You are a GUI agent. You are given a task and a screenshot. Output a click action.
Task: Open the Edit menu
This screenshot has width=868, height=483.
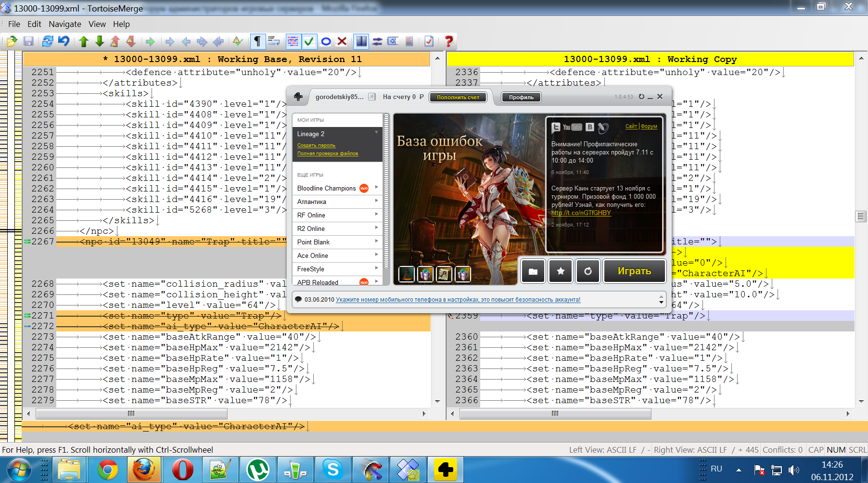34,24
